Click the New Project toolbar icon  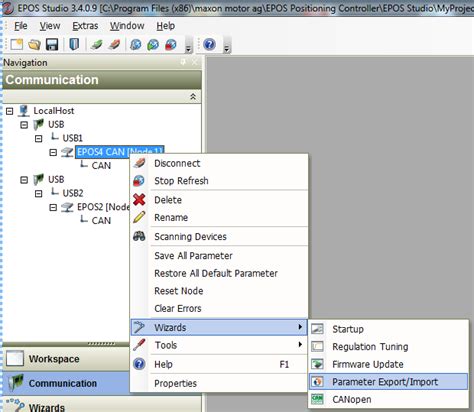(x=16, y=44)
